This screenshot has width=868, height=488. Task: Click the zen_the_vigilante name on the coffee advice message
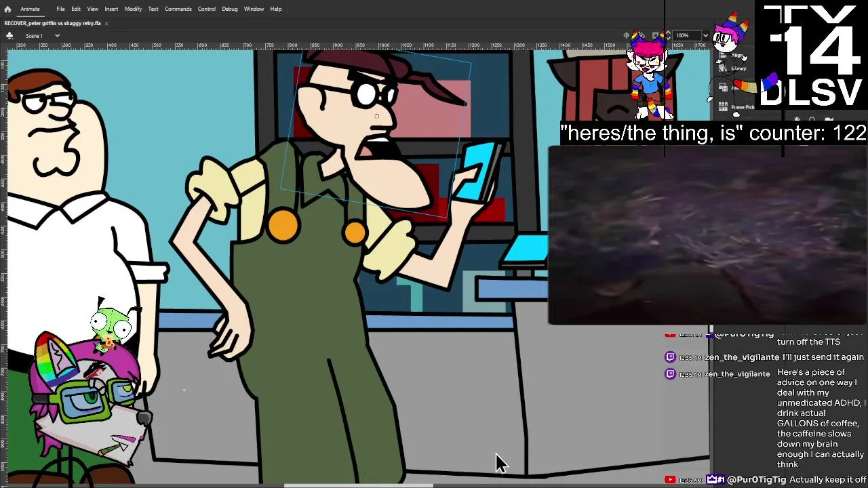(x=737, y=374)
